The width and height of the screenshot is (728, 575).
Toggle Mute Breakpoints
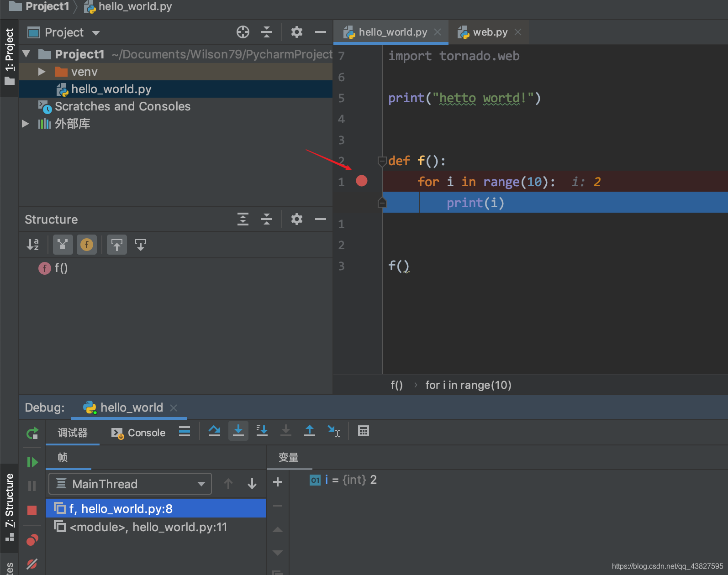click(x=32, y=564)
